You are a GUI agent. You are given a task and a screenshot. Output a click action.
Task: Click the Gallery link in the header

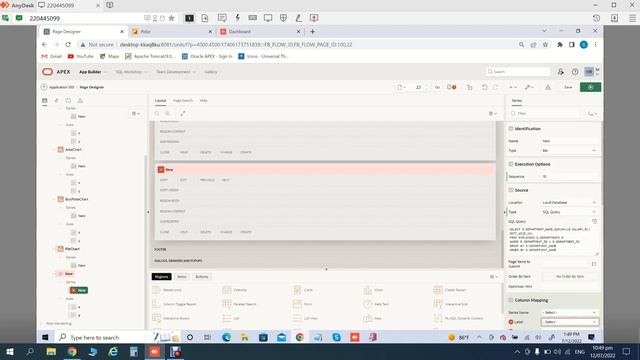click(x=211, y=72)
